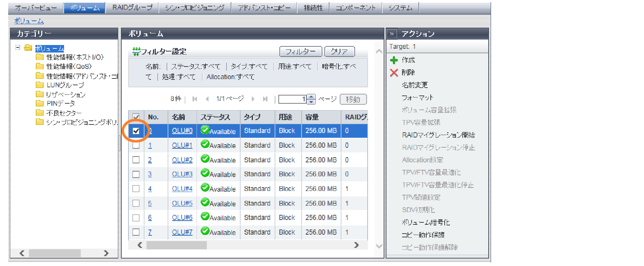
Task: Uncheck the OLU#0 row checkbox
Action: click(x=136, y=131)
